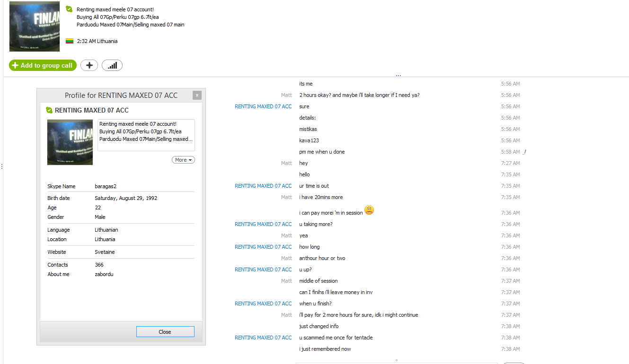
Task: Click the message 'kava123'
Action: [x=309, y=140]
